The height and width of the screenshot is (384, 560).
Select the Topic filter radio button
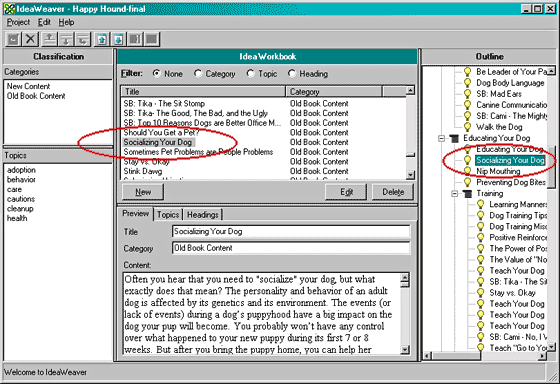click(250, 74)
